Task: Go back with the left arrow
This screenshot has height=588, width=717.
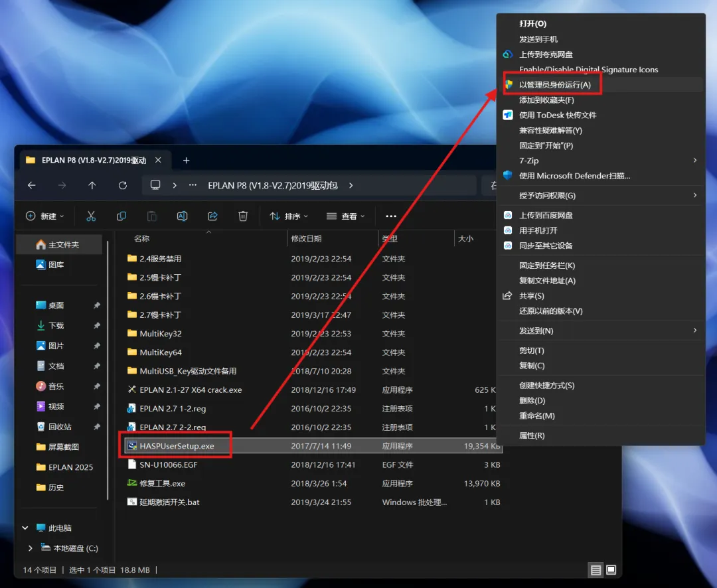Action: pyautogui.click(x=32, y=185)
